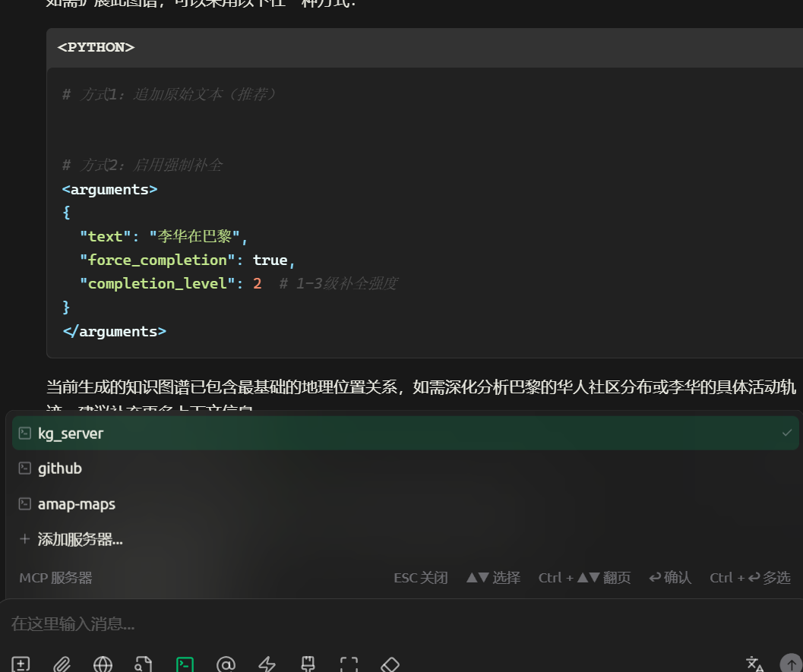The image size is (803, 672).
Task: Trigger quick actions via the lightning icon
Action: [x=267, y=664]
